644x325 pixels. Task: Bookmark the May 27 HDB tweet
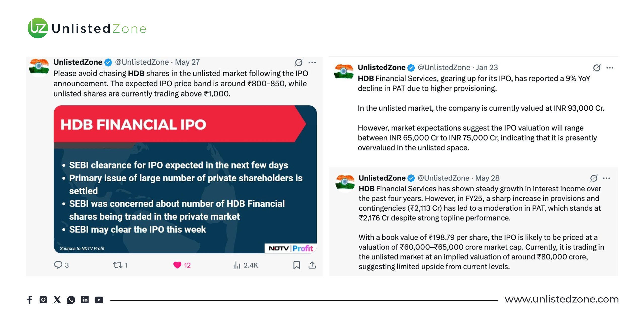click(297, 265)
